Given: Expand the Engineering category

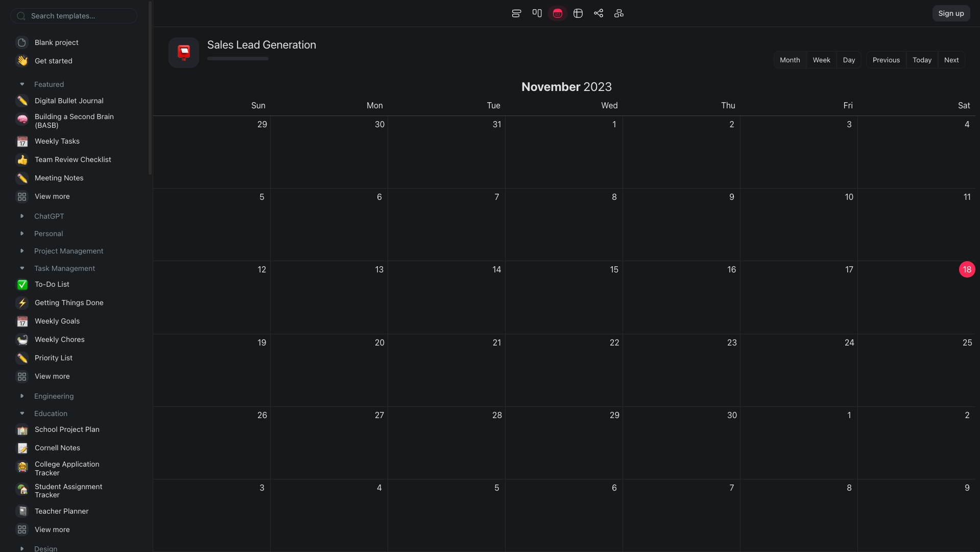Looking at the screenshot, I should pos(22,396).
